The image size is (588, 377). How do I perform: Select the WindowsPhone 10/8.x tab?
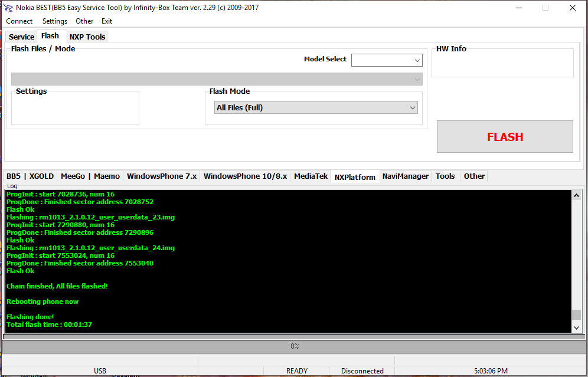[x=245, y=176]
